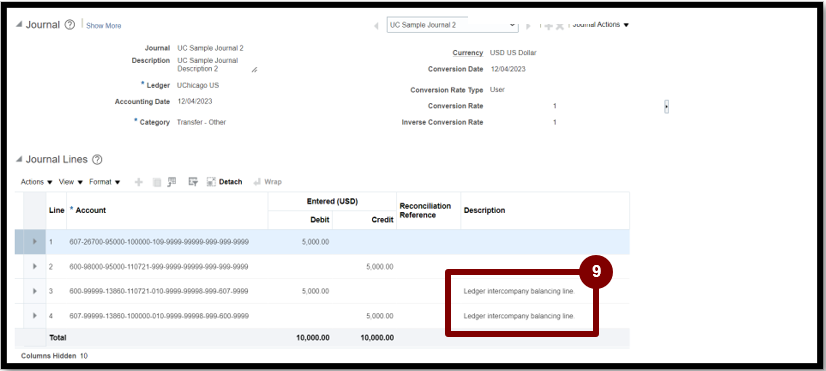This screenshot has height=371, width=826.
Task: Click the Currency label link
Action: (x=467, y=53)
